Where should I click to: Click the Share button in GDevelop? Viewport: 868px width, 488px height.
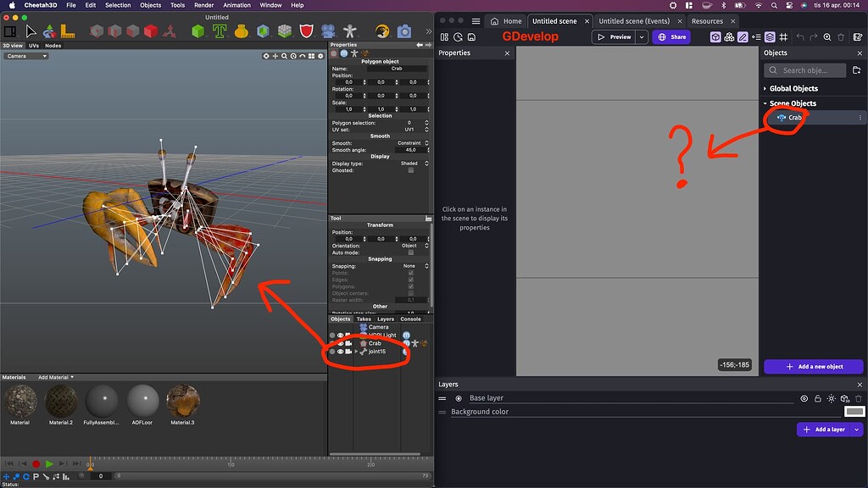(x=671, y=36)
